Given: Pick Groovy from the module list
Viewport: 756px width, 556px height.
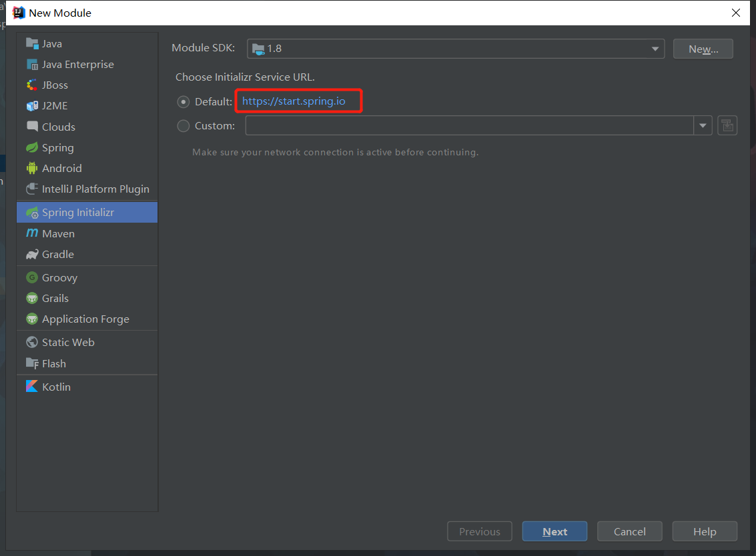Looking at the screenshot, I should click(87, 277).
